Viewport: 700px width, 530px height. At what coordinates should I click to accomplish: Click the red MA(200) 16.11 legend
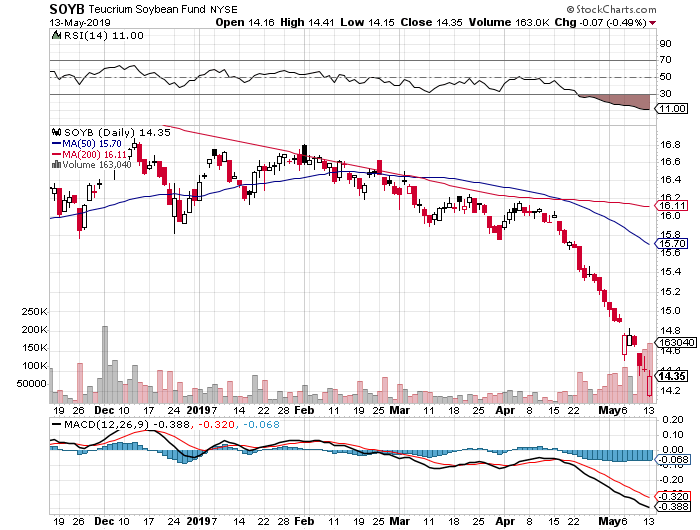(x=89, y=154)
